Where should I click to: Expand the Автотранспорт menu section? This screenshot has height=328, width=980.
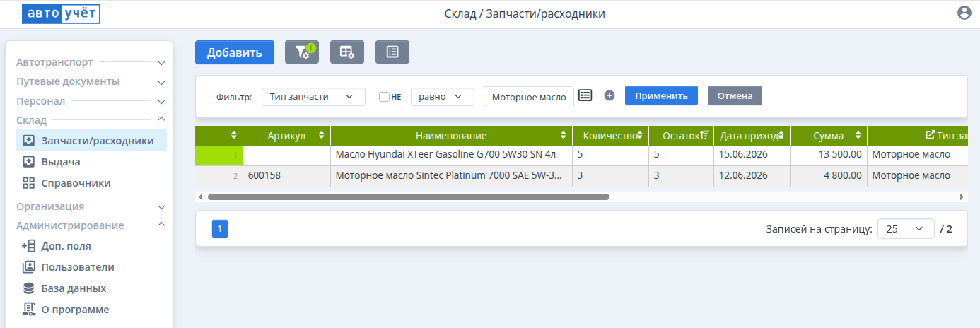point(91,62)
